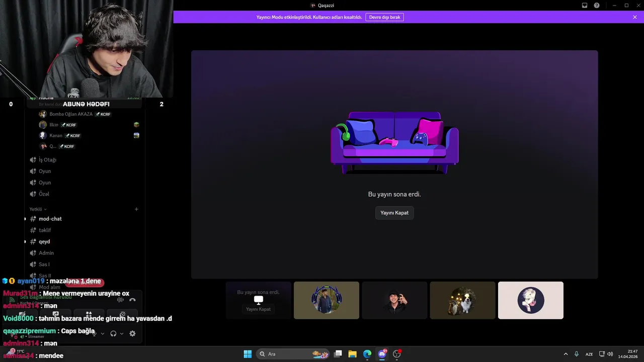Switch the AZE keyboard language indicator
The width and height of the screenshot is (644, 362).
coord(589,354)
